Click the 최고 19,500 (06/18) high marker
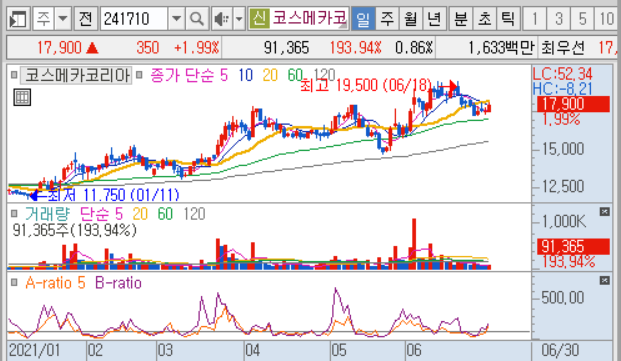This screenshot has width=621, height=361. coord(365,85)
